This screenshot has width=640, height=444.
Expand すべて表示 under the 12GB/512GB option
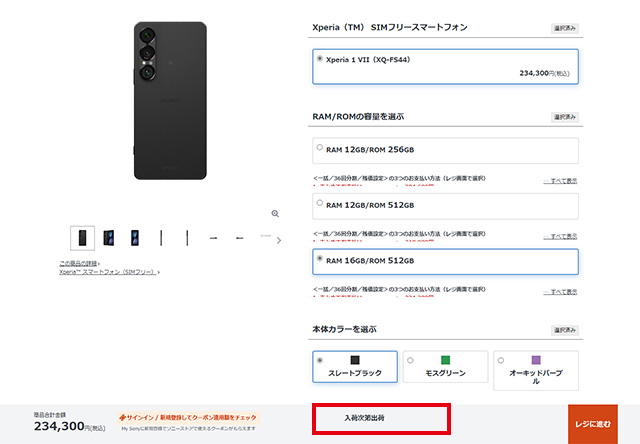click(x=560, y=236)
